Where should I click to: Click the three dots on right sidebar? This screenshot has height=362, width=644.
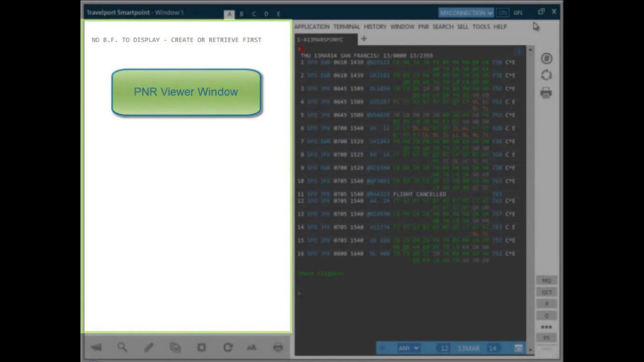pyautogui.click(x=546, y=327)
